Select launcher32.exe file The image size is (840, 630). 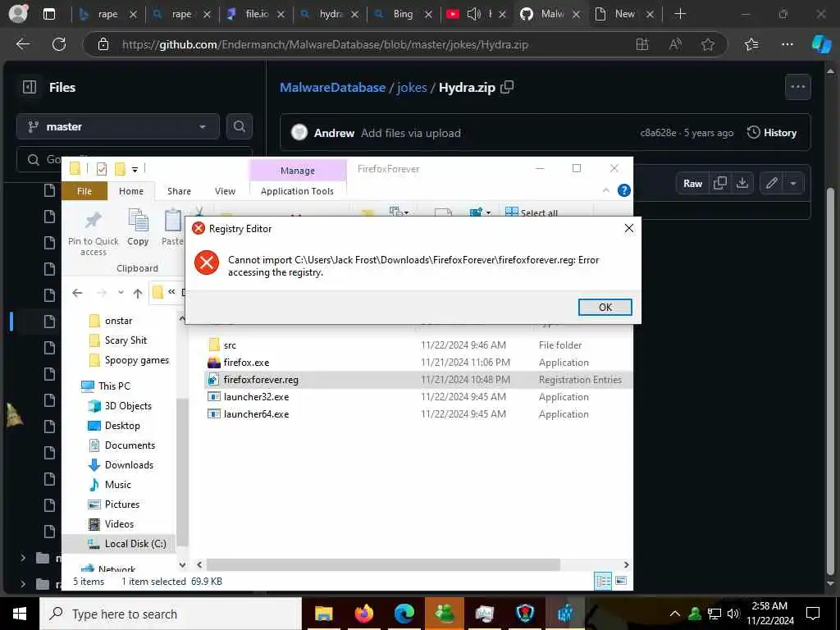click(x=256, y=396)
